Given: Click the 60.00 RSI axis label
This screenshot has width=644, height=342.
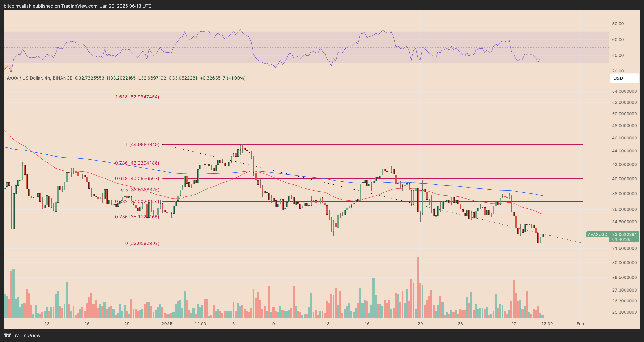Looking at the screenshot, I should pyautogui.click(x=618, y=39).
